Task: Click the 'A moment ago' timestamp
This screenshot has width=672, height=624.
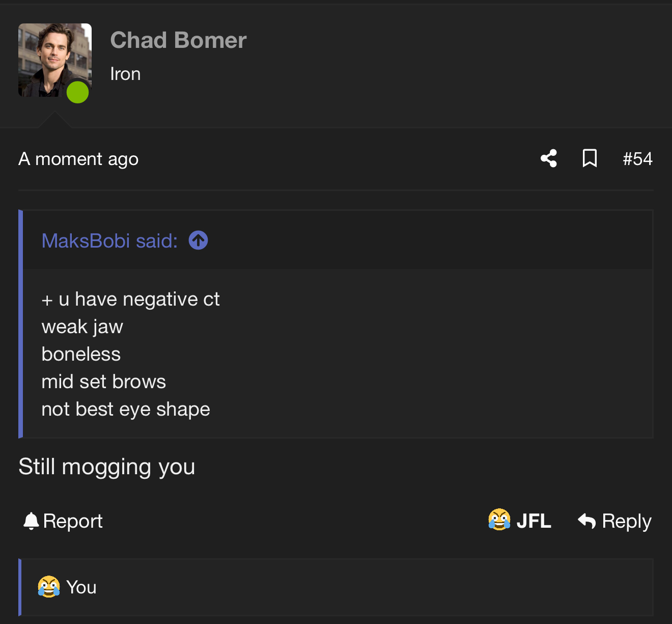Action: (78, 159)
